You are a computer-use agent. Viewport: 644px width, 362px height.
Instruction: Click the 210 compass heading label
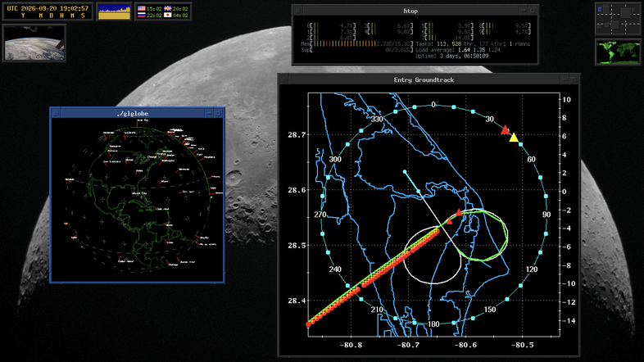tap(377, 310)
